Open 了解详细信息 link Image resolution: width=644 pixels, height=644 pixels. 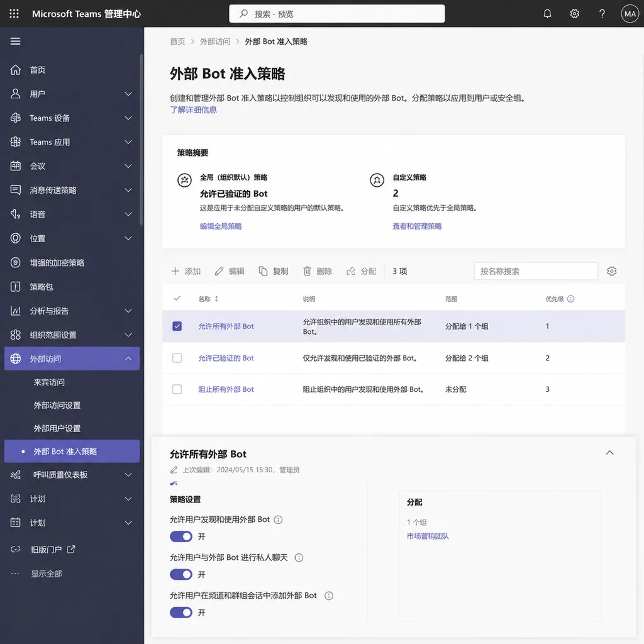click(x=194, y=109)
